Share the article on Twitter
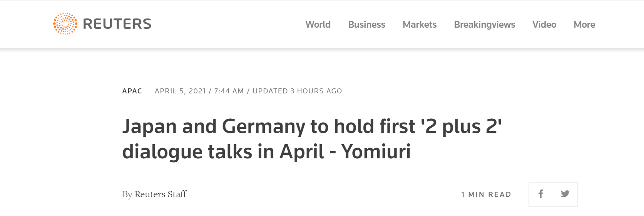644x216 pixels. click(x=565, y=194)
